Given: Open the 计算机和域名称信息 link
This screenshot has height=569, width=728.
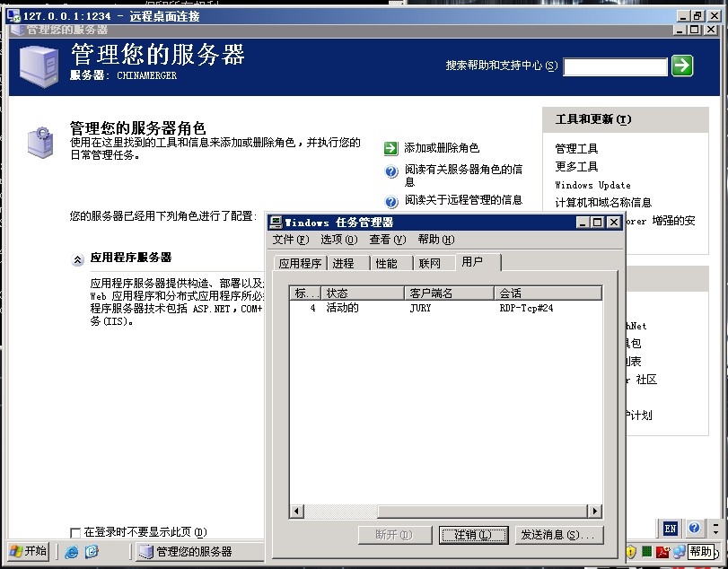Looking at the screenshot, I should click(x=603, y=202).
